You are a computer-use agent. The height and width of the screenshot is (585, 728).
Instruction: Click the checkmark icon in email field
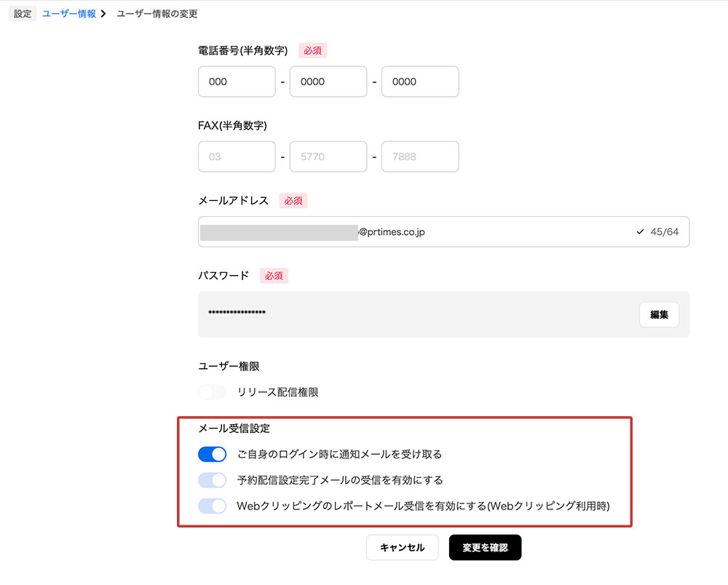(x=640, y=232)
